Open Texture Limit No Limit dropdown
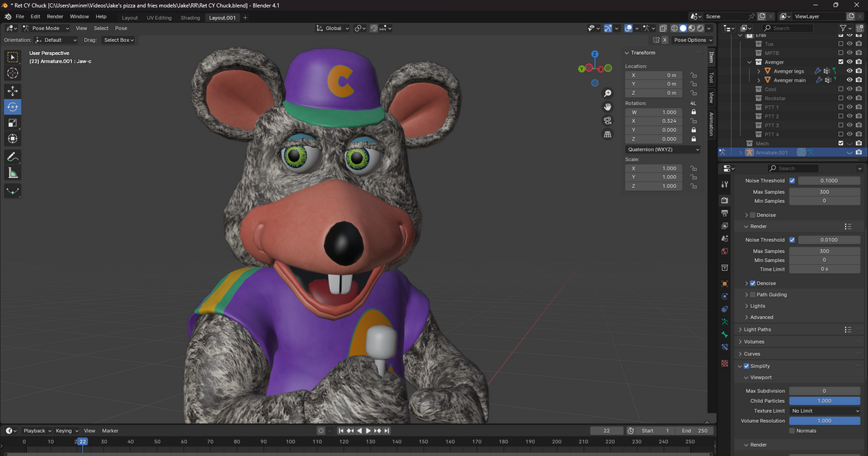 [x=825, y=411]
